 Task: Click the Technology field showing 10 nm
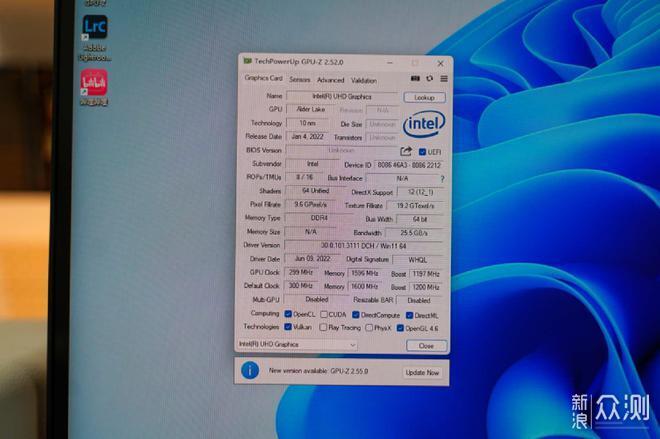pyautogui.click(x=307, y=123)
